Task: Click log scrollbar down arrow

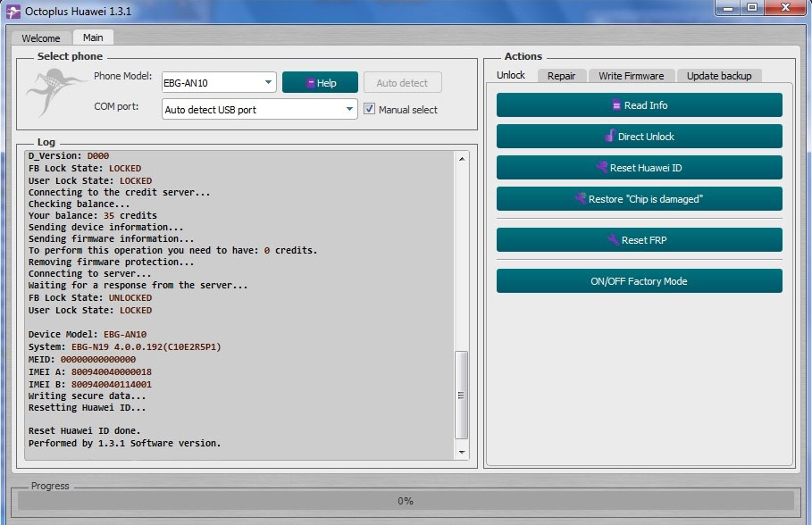Action: point(462,452)
